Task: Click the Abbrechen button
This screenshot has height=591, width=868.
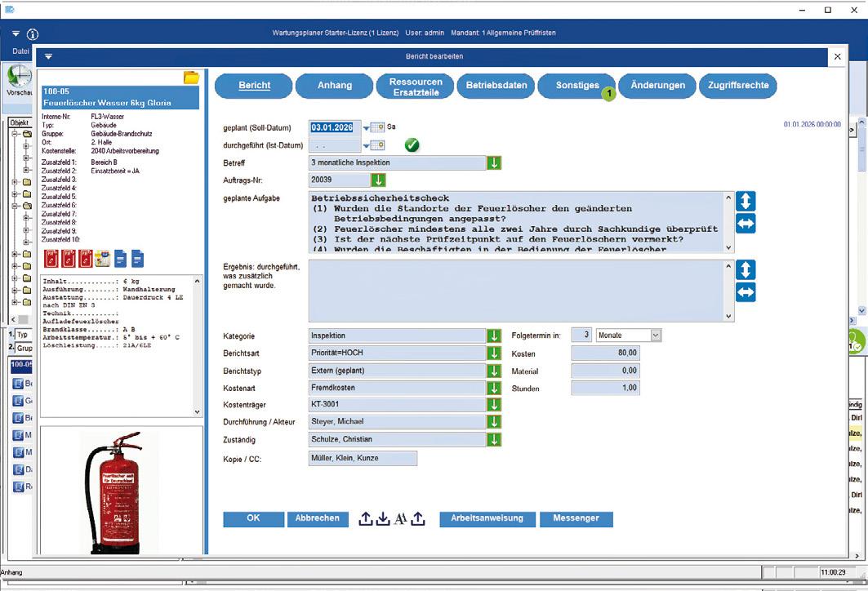Action: click(317, 518)
